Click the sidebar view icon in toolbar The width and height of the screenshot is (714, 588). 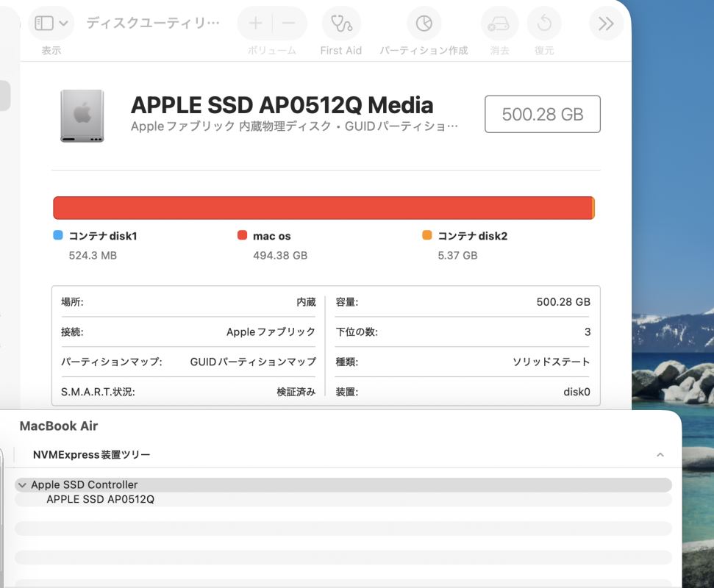click(44, 24)
